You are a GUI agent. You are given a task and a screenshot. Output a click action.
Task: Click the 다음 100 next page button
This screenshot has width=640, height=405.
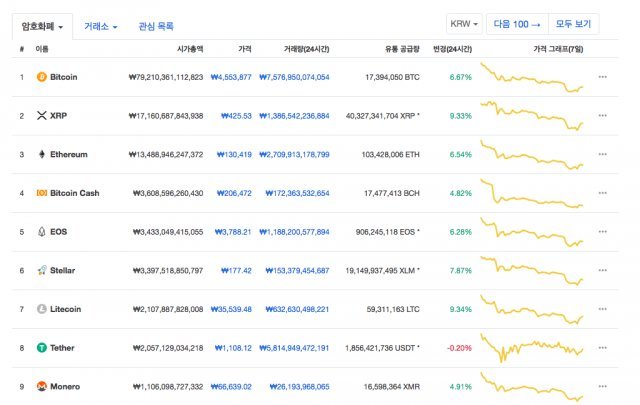(517, 22)
